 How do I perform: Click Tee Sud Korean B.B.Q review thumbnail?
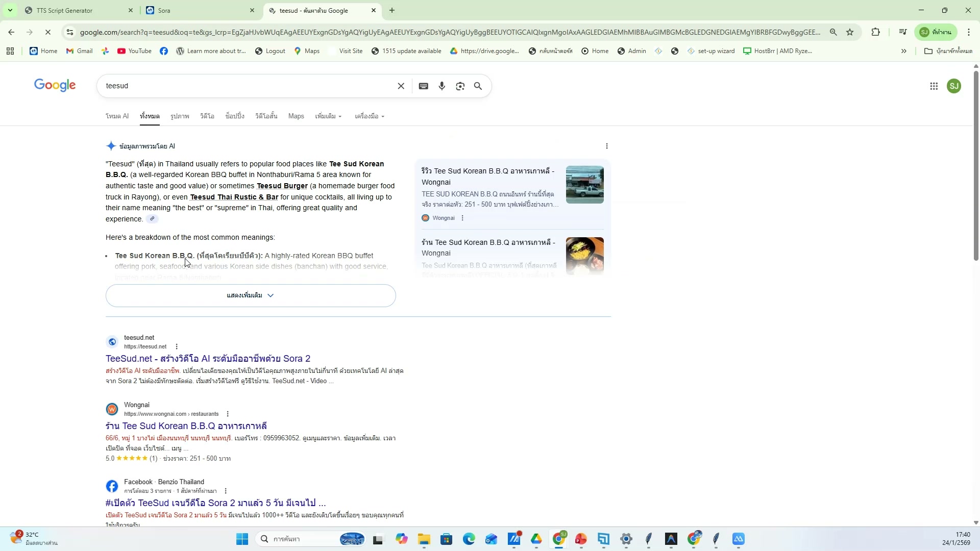(584, 185)
